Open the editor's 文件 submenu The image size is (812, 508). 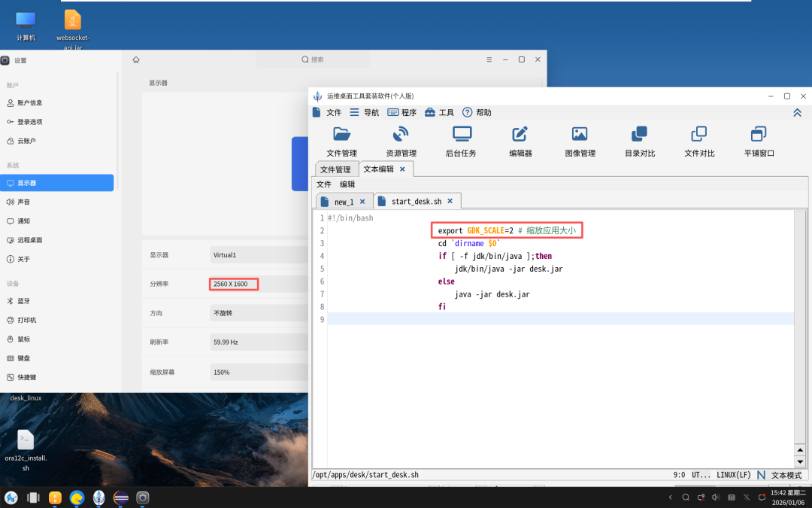[323, 184]
